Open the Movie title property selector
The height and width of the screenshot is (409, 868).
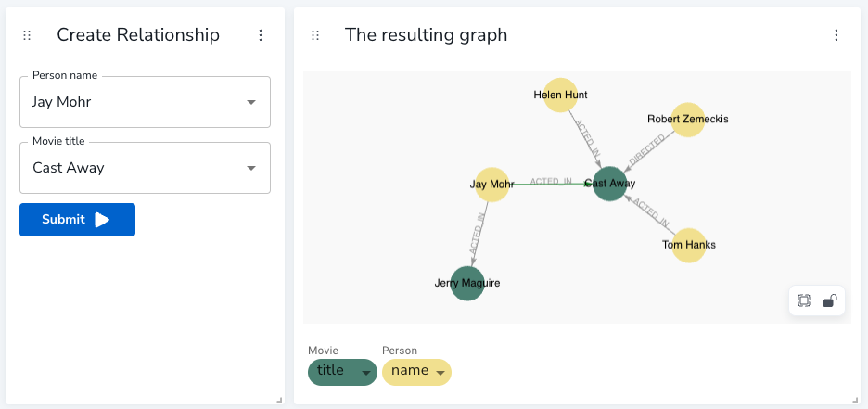[342, 372]
